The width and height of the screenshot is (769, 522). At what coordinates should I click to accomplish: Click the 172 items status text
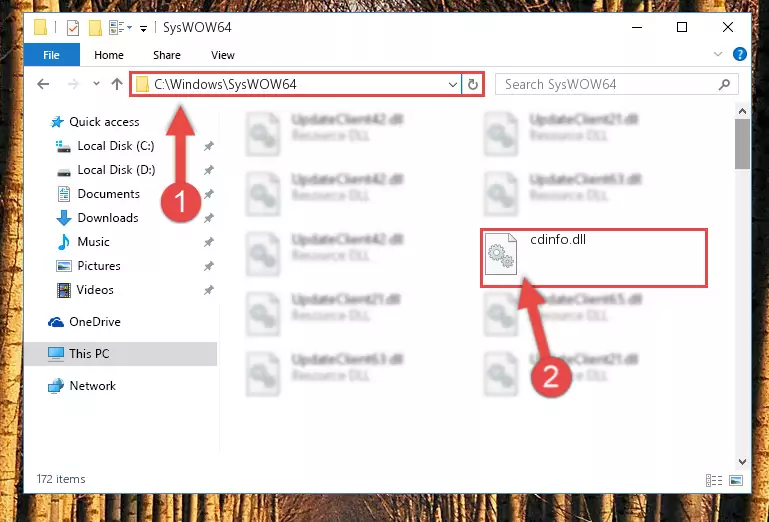(x=61, y=479)
